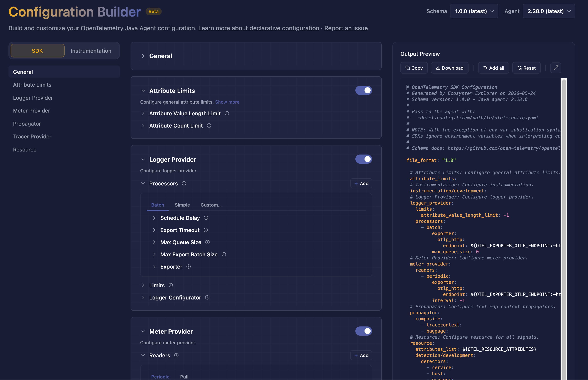The height and width of the screenshot is (380, 588).
Task: Click info icon next to Attribute Count Limit
Action: (x=209, y=126)
